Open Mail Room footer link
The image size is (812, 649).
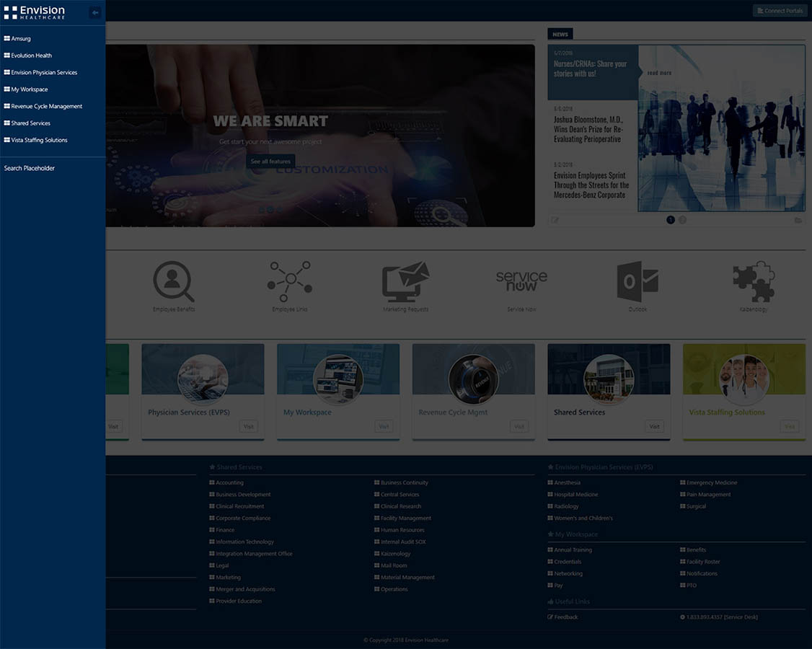[391, 565]
